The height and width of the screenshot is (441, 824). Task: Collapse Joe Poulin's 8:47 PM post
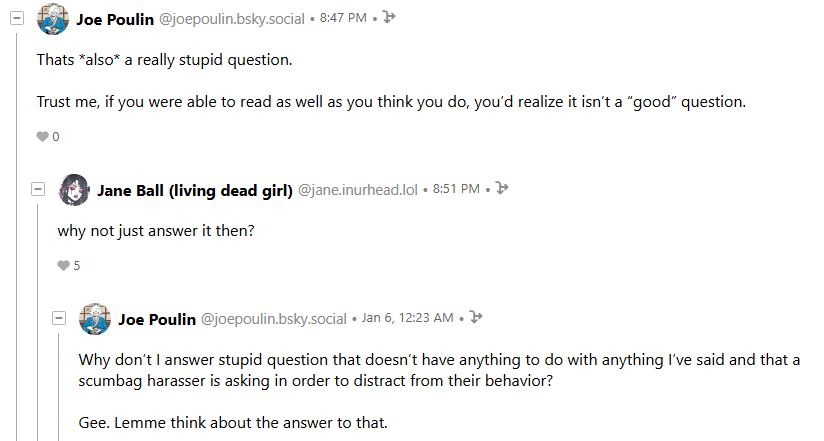(17, 19)
